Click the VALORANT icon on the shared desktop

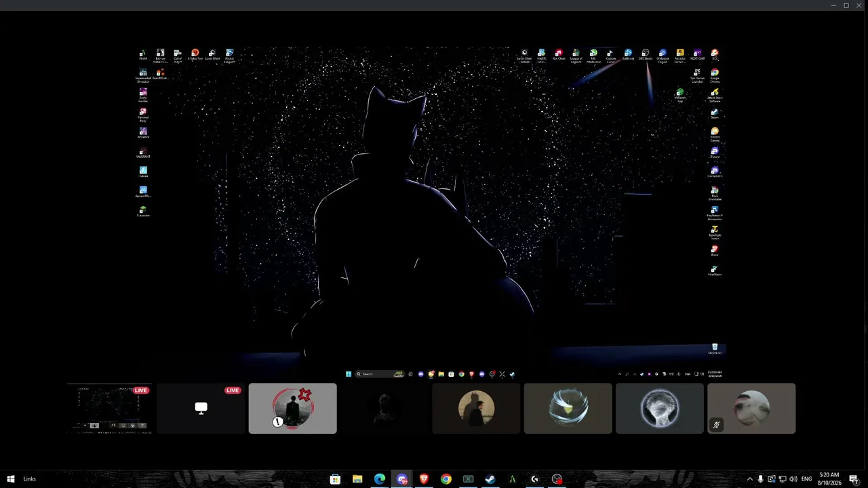click(x=143, y=152)
